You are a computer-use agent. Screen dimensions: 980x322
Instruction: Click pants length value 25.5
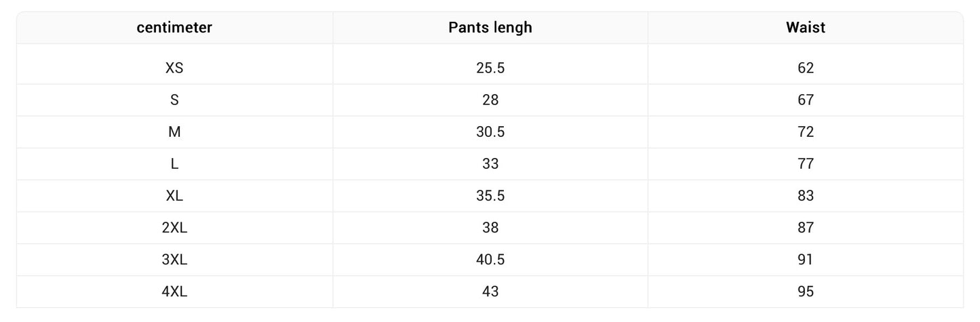[x=490, y=68]
